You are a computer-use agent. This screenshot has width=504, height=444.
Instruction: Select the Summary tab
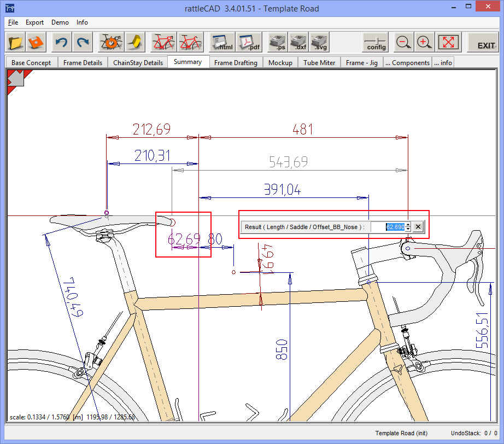[x=187, y=62]
